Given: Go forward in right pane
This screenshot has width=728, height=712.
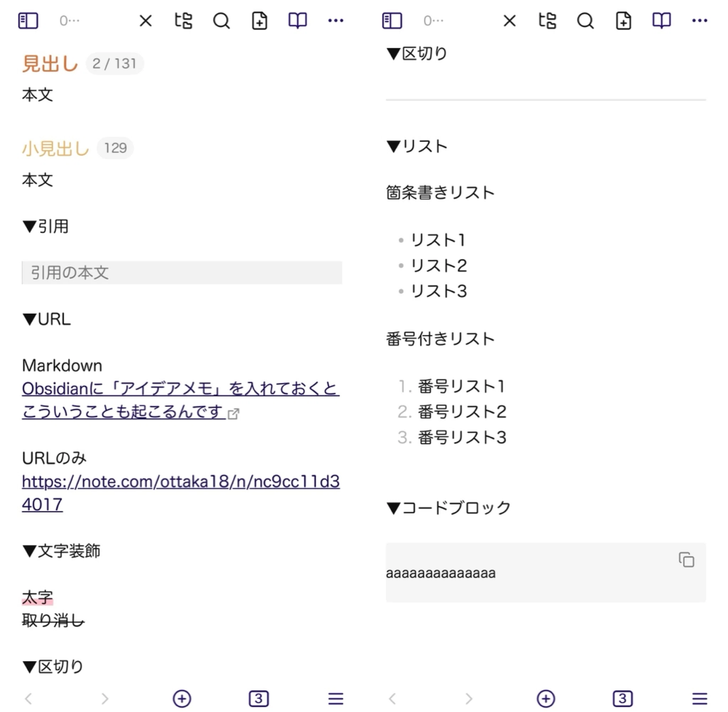Looking at the screenshot, I should click(469, 698).
